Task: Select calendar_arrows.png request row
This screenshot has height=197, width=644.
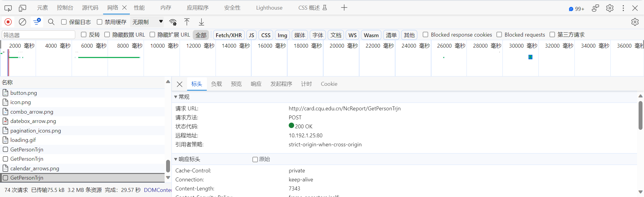Action: [x=83, y=168]
